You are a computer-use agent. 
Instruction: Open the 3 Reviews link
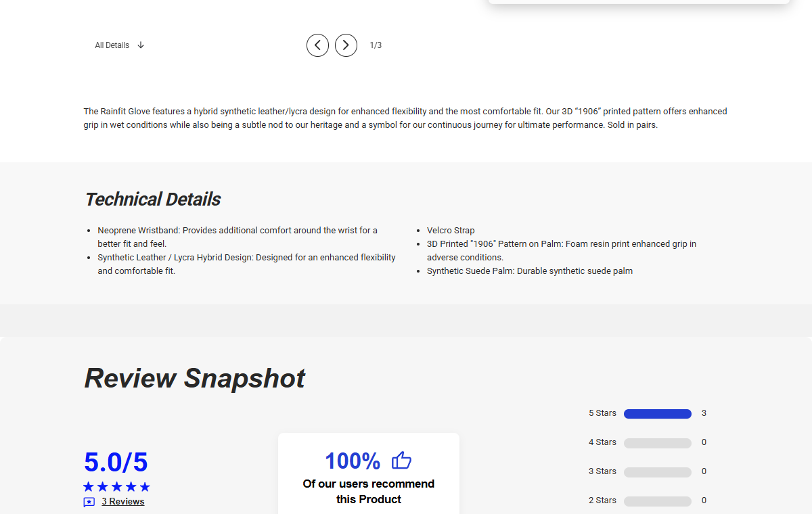(x=122, y=502)
